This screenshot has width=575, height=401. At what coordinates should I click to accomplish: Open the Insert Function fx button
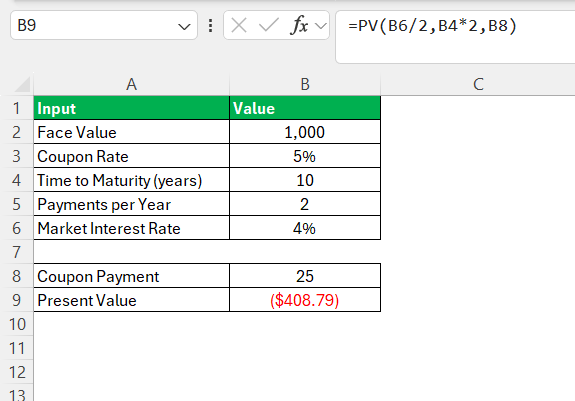[299, 25]
